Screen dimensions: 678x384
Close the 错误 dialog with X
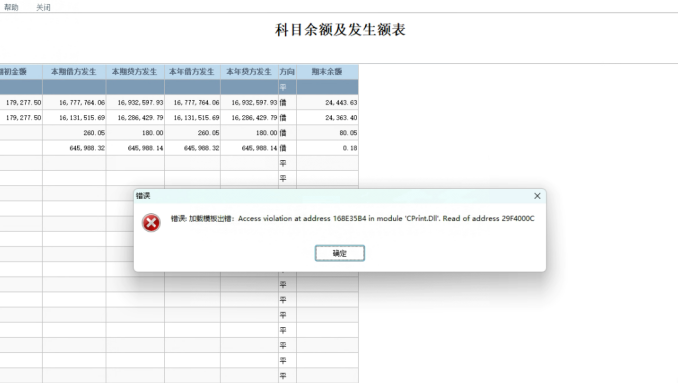click(x=537, y=196)
